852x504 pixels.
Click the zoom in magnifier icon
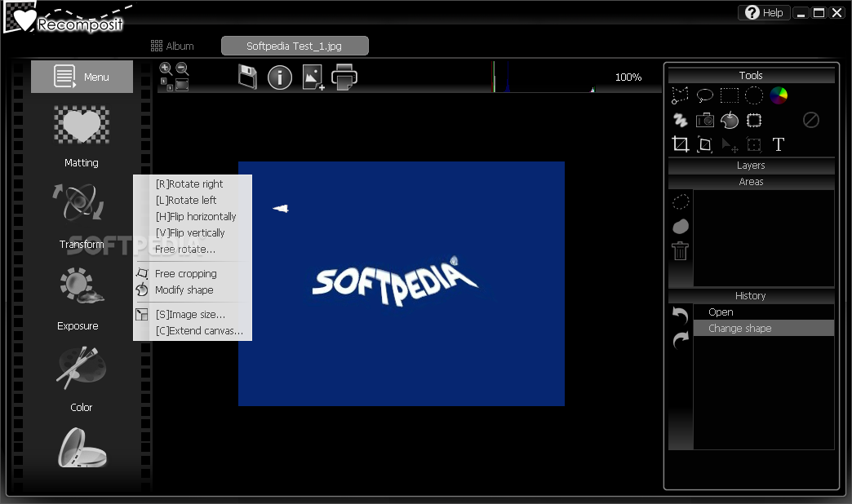pyautogui.click(x=165, y=69)
